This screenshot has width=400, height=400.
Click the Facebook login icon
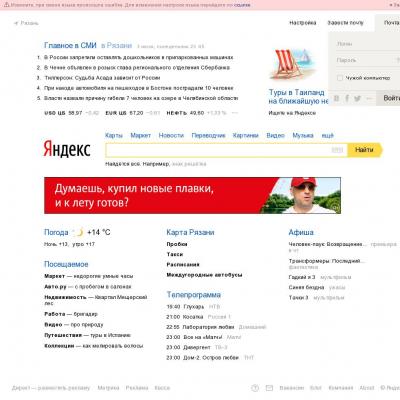click(x=347, y=98)
